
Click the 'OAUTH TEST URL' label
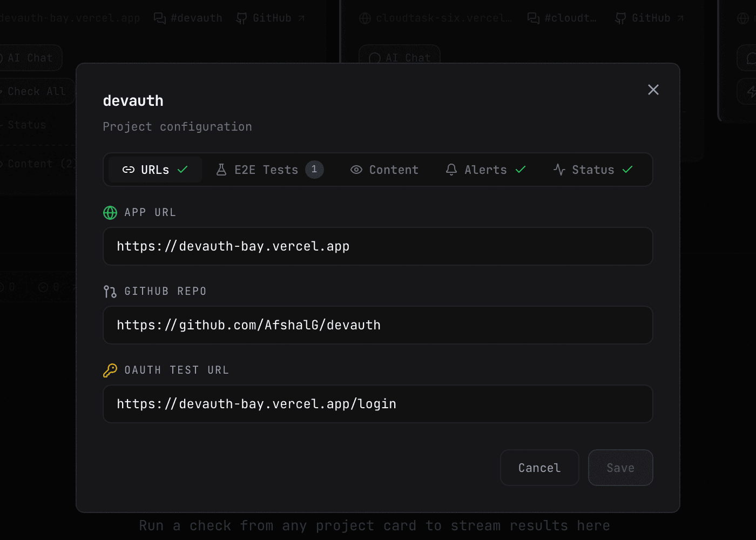click(x=177, y=370)
